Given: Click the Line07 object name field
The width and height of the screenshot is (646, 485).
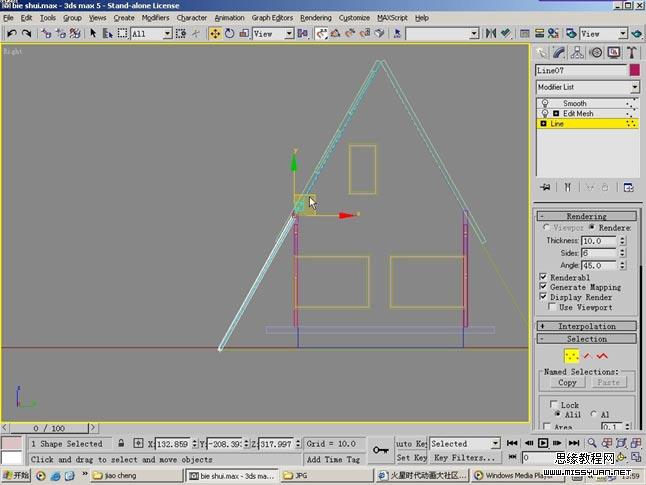Looking at the screenshot, I should tap(581, 70).
